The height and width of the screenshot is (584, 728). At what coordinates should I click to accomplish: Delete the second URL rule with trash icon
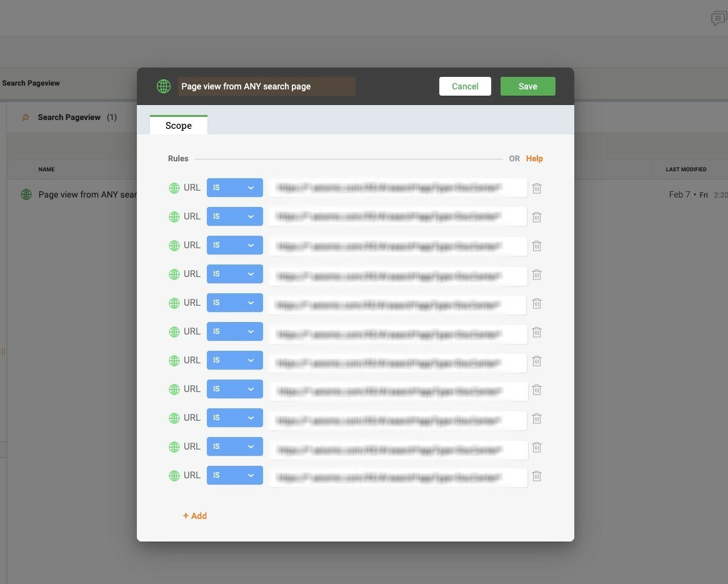(x=537, y=217)
